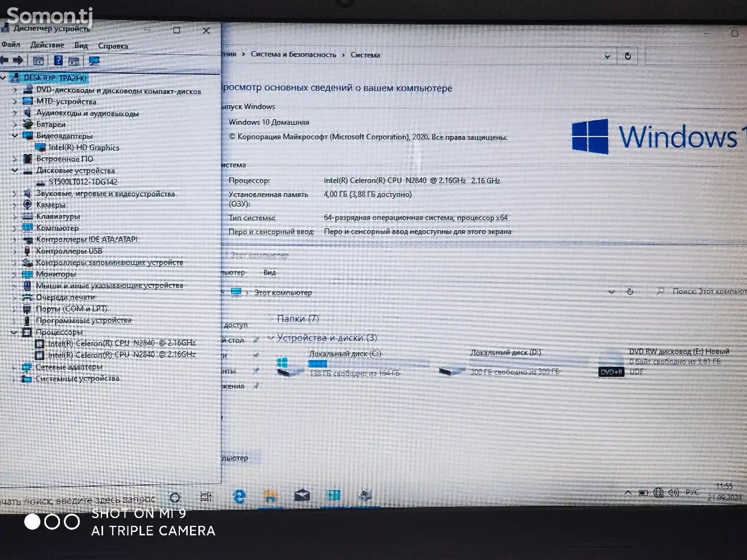Select Мониторы category
This screenshot has height=560, width=747.
click(56, 274)
